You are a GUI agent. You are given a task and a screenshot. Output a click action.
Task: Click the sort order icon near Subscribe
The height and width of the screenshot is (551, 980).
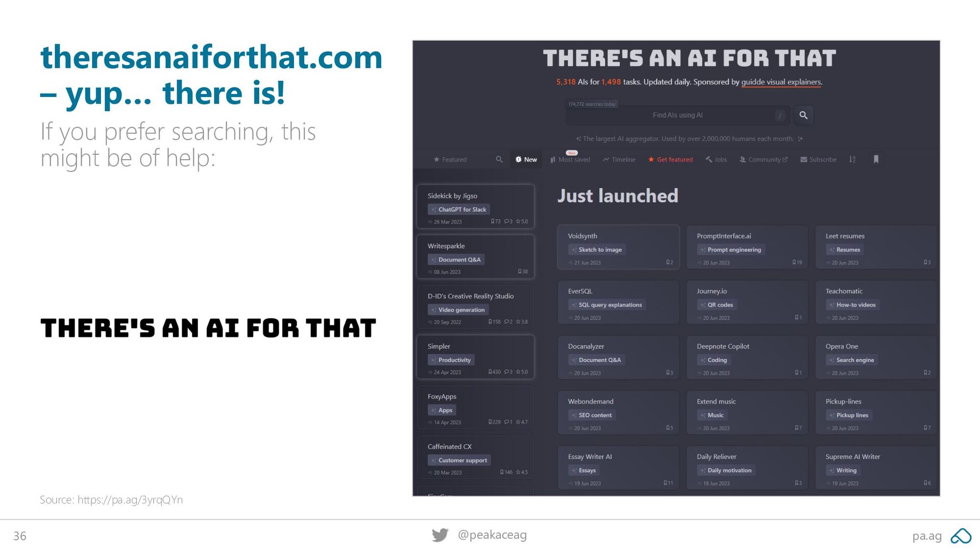click(x=852, y=159)
